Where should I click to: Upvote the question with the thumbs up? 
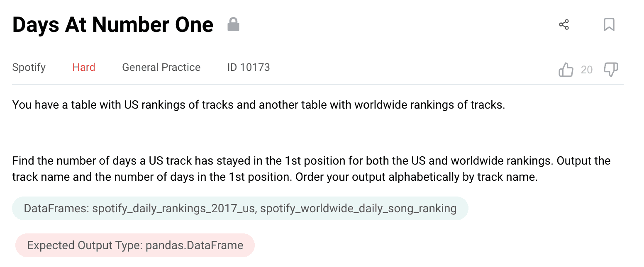coord(566,69)
